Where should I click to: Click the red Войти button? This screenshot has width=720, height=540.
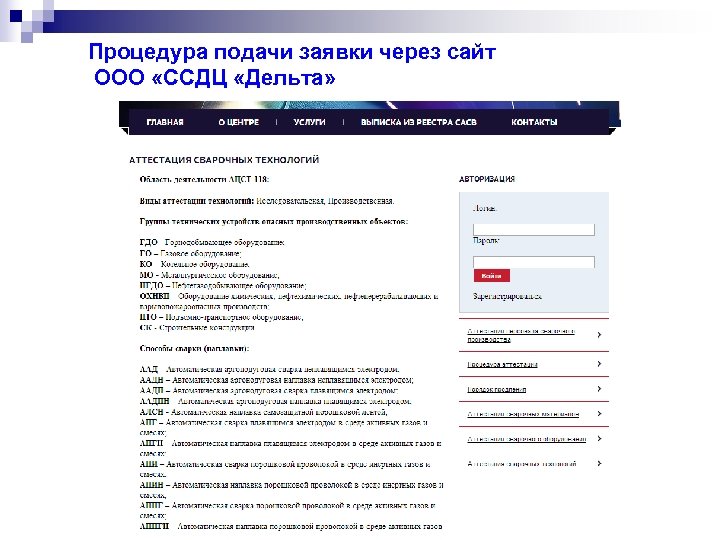[x=492, y=276]
